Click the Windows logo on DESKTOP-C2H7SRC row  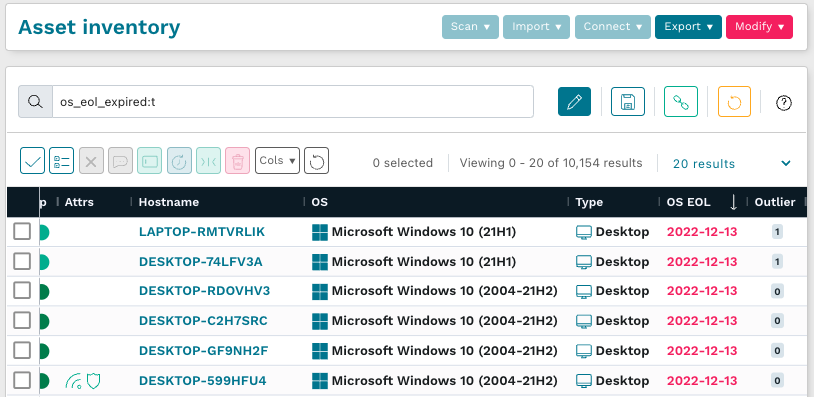pos(320,322)
